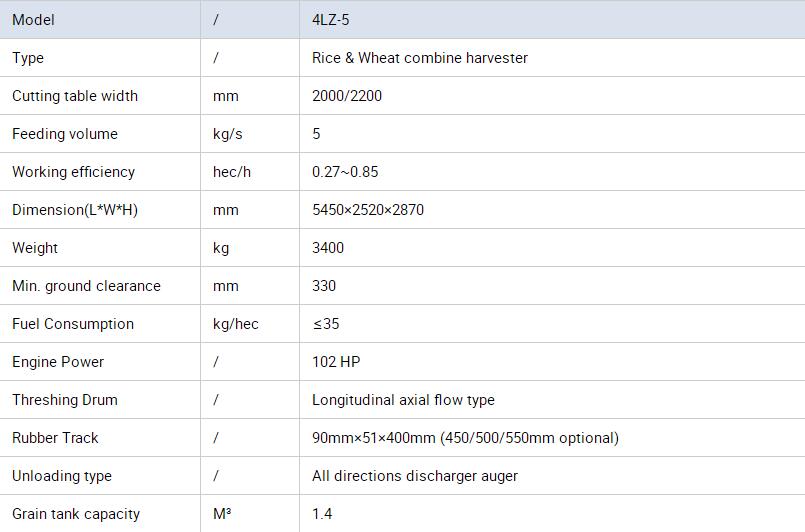
Task: Click the 'Min. ground clearance' label
Action: tap(86, 286)
